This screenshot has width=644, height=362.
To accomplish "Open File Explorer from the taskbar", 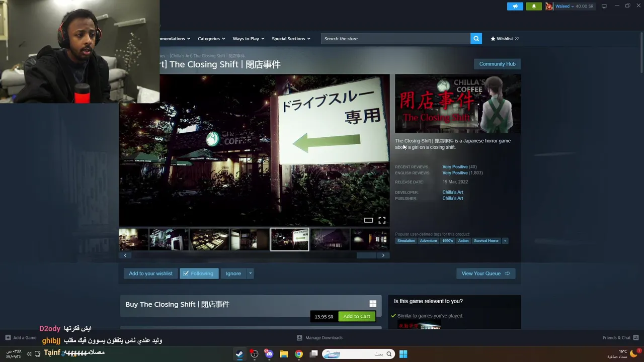I will 284,354.
